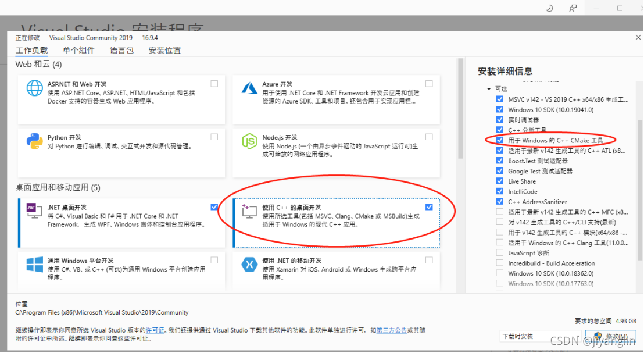Switch to the 语言包 tab
Image resolution: width=644 pixels, height=353 pixels.
pyautogui.click(x=121, y=50)
